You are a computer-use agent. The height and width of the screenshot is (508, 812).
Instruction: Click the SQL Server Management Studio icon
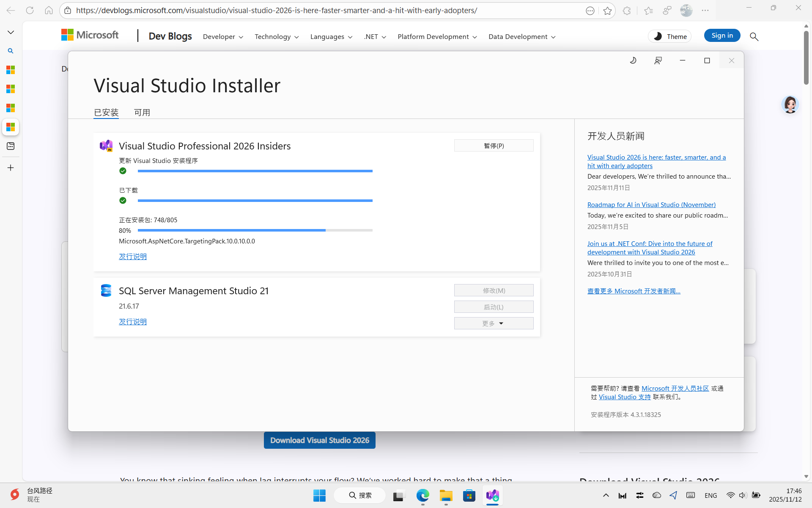pyautogui.click(x=106, y=290)
